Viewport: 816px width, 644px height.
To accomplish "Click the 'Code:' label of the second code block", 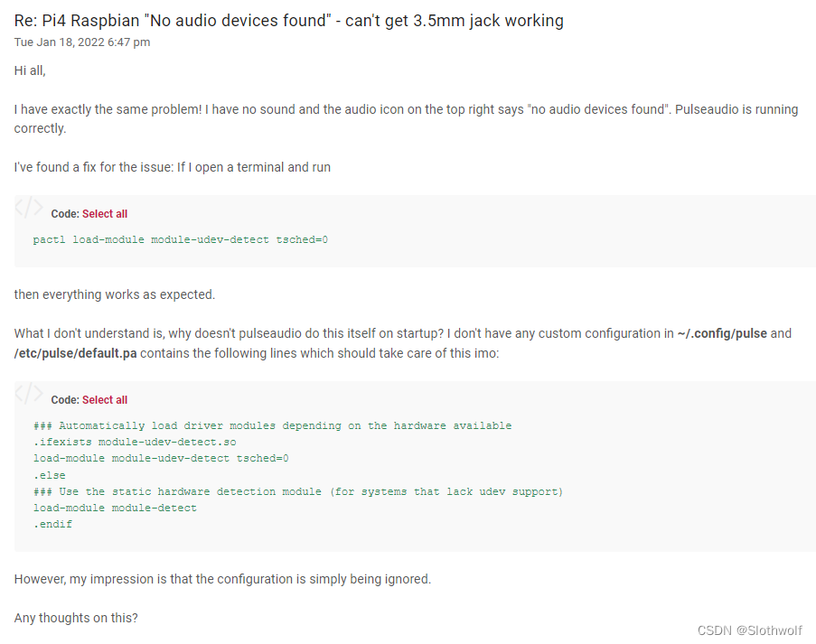I will pyautogui.click(x=65, y=400).
